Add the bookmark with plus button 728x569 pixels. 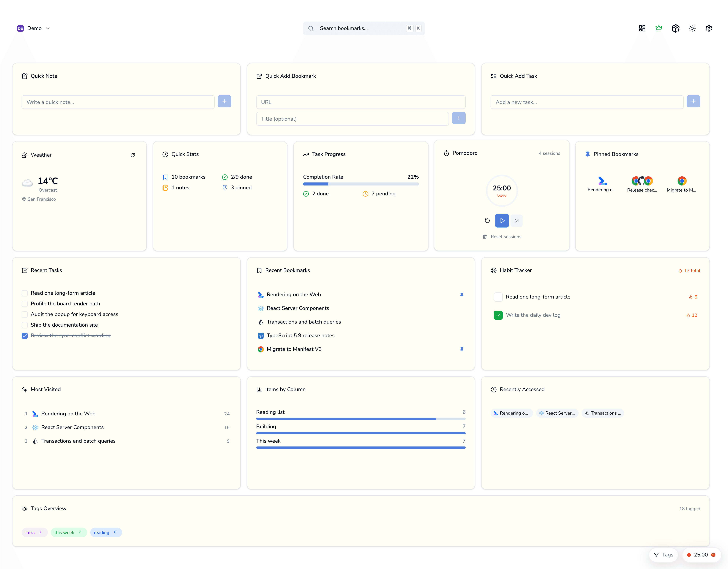click(459, 118)
